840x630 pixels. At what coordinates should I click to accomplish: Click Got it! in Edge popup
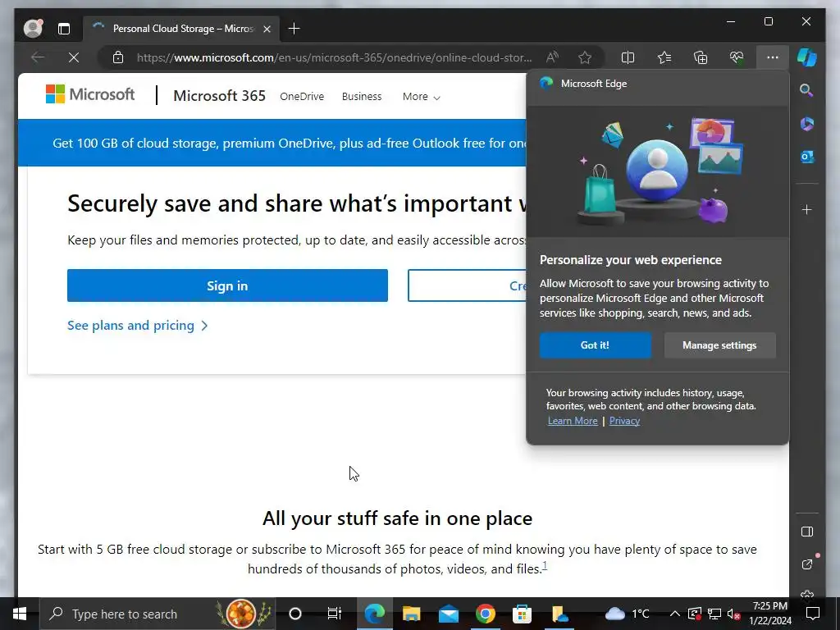click(x=596, y=345)
